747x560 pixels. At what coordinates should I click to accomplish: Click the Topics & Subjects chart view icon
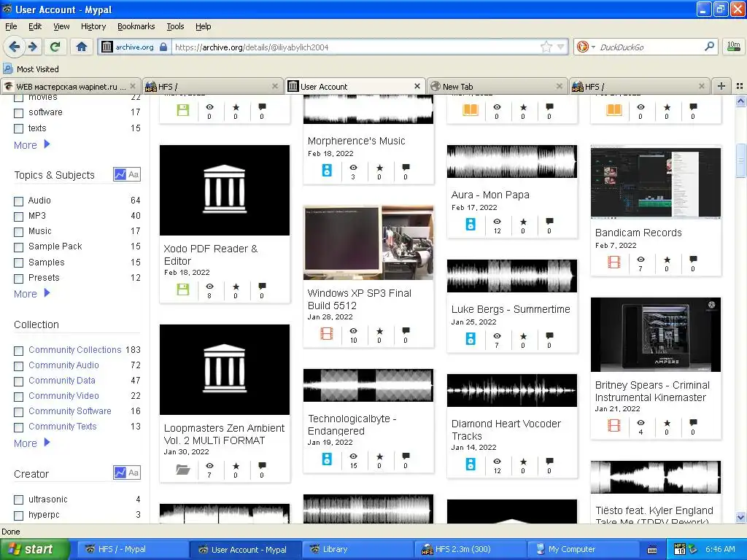(120, 174)
